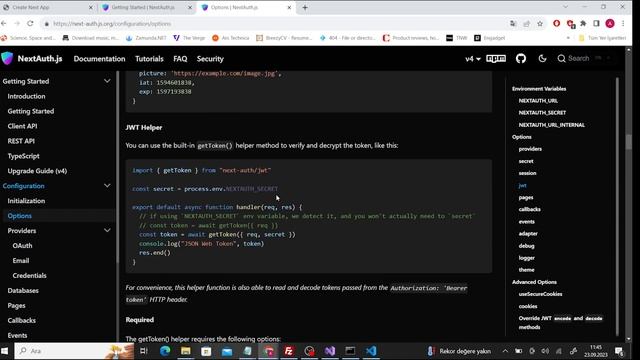Open Windows Start menu
The height and width of the screenshot is (360, 640).
click(x=5, y=351)
